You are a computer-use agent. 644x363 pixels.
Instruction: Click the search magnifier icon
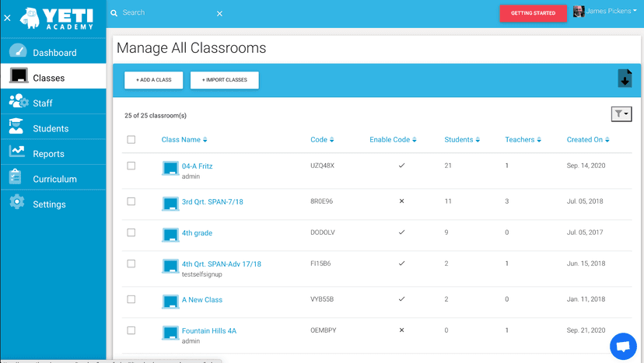click(x=114, y=13)
